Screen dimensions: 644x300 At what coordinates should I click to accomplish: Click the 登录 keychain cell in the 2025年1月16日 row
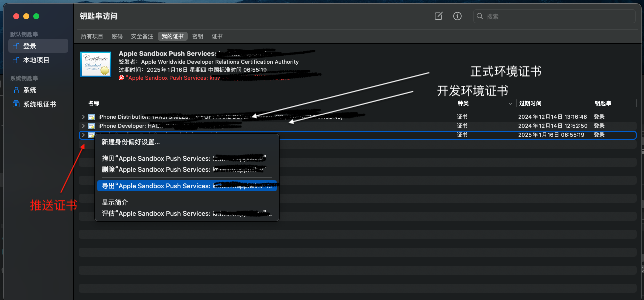tap(599, 135)
